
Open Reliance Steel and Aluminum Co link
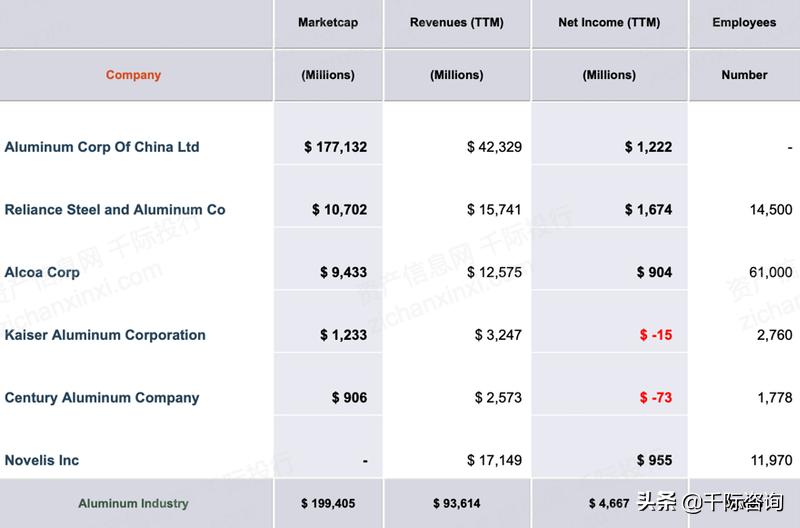coord(115,210)
